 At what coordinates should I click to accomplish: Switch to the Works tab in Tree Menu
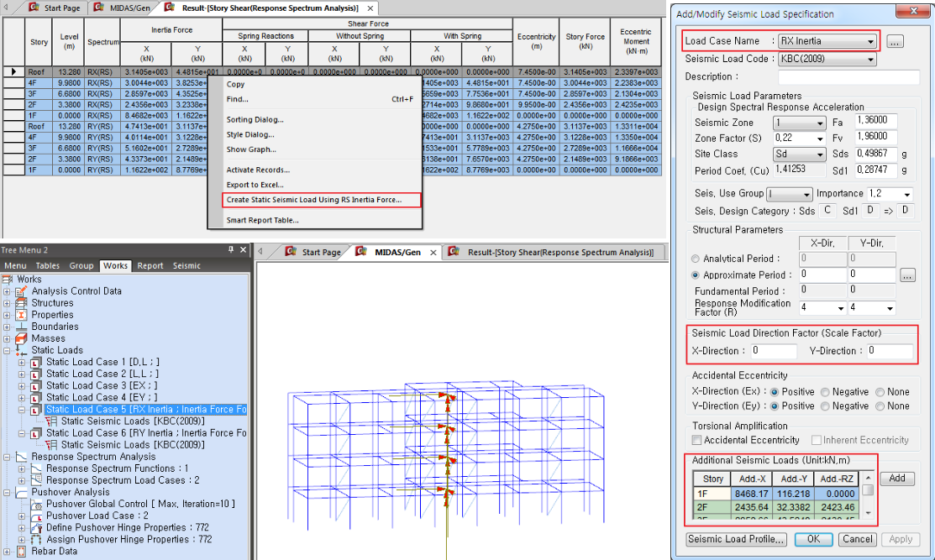pos(115,265)
